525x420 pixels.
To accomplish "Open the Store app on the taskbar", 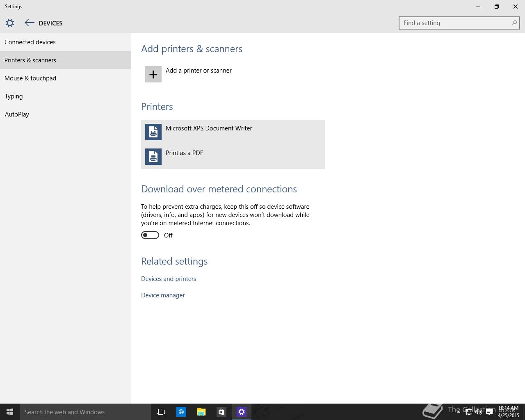I will 221,412.
